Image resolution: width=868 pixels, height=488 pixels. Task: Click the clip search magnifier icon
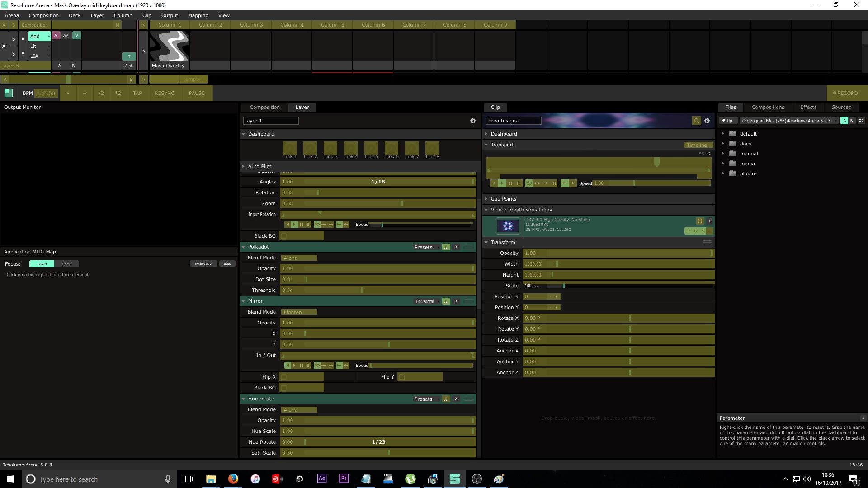[697, 121]
